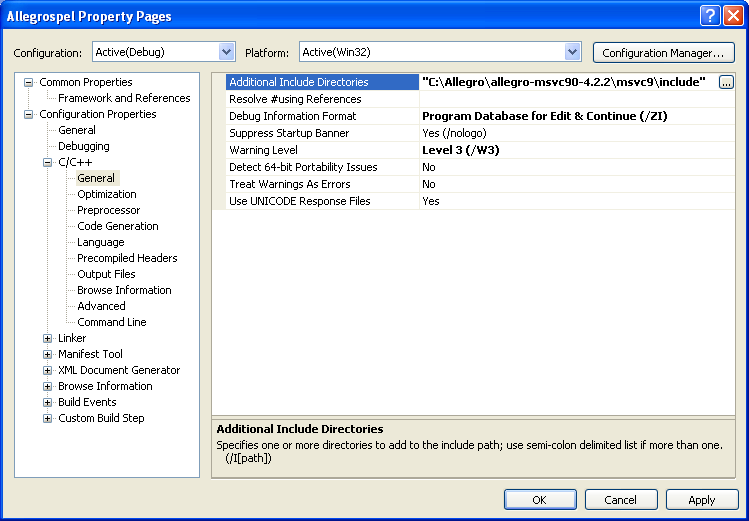Click the Yes (/nologo) value
This screenshot has width=749, height=521.
pos(577,133)
